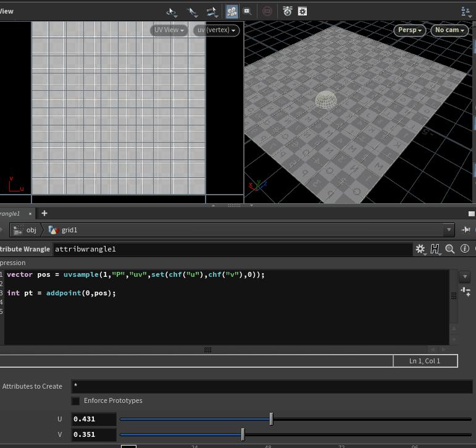Open the node info 'i' icon
The image size is (476, 448).
[x=465, y=249]
